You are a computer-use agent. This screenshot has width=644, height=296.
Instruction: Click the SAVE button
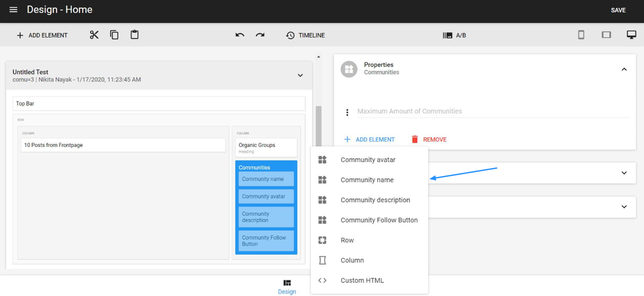point(618,11)
